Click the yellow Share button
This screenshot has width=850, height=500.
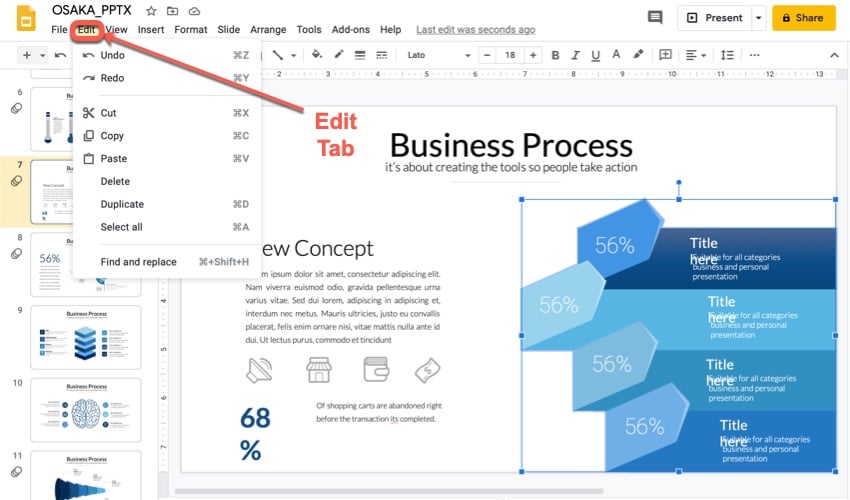(803, 18)
